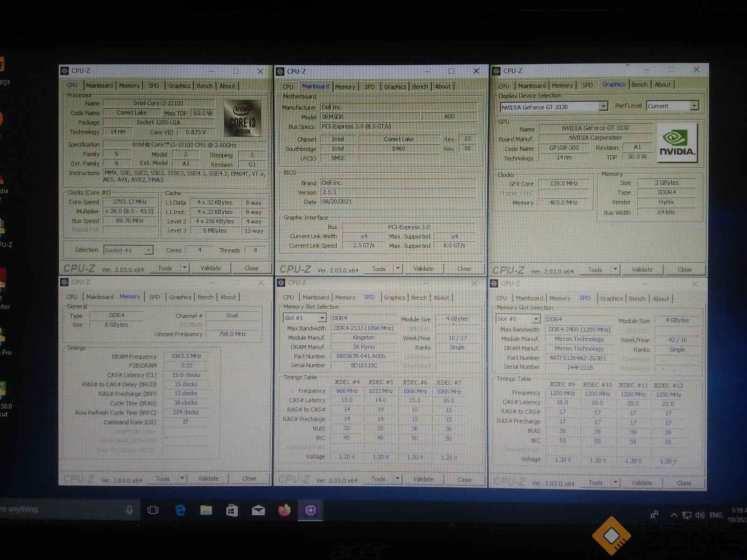Click mainboard model 0RM5DR field
This screenshot has height=560, width=747.
coord(370,117)
